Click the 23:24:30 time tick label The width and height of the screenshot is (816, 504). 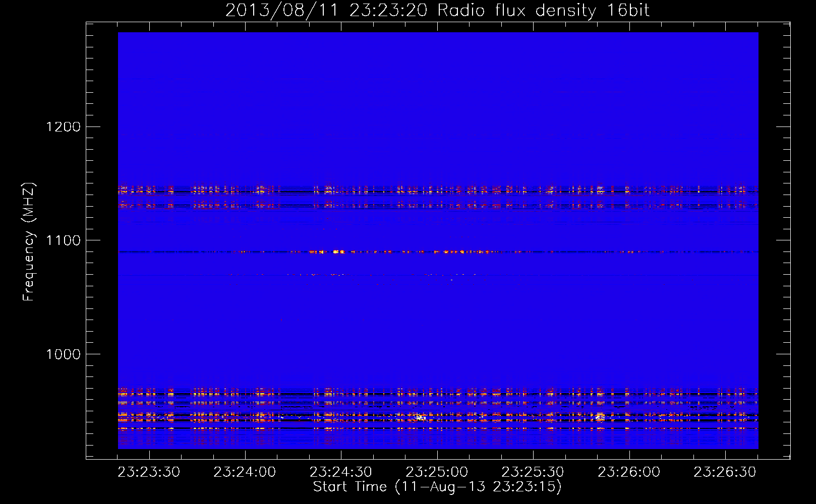341,472
